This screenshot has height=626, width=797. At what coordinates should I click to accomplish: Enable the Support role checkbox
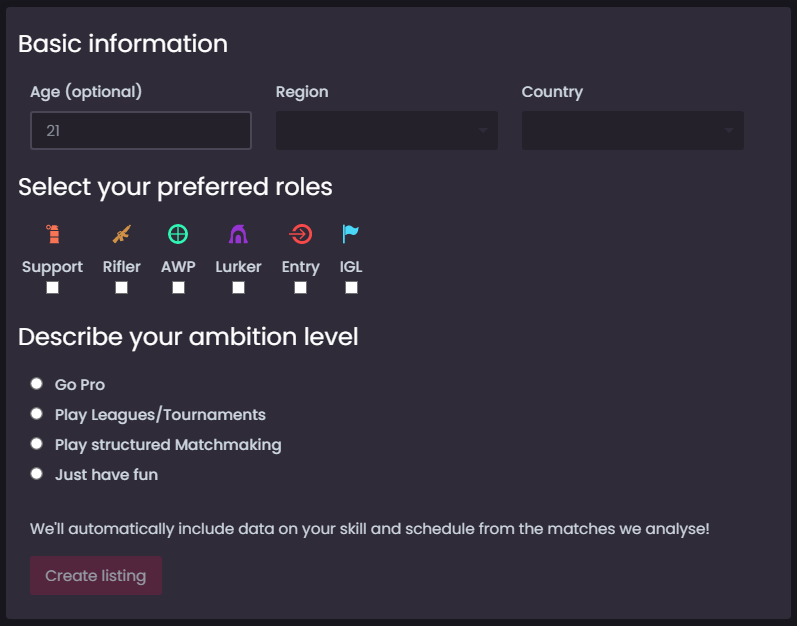tap(53, 288)
